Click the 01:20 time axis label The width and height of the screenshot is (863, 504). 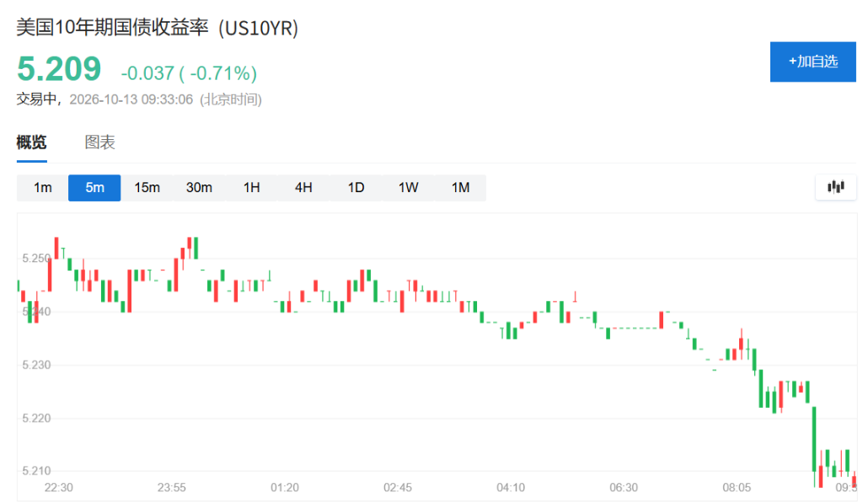285,487
